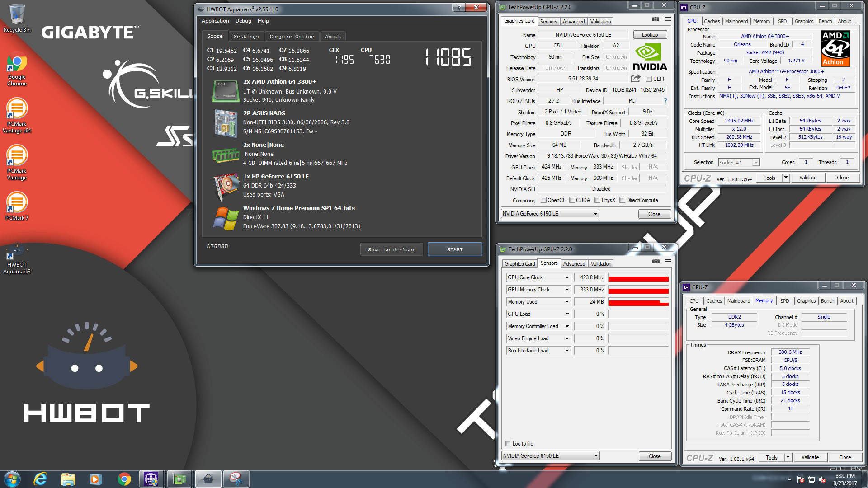Open the Debug menu in Aquamark
Viewport: 868px width, 488px height.
point(243,21)
